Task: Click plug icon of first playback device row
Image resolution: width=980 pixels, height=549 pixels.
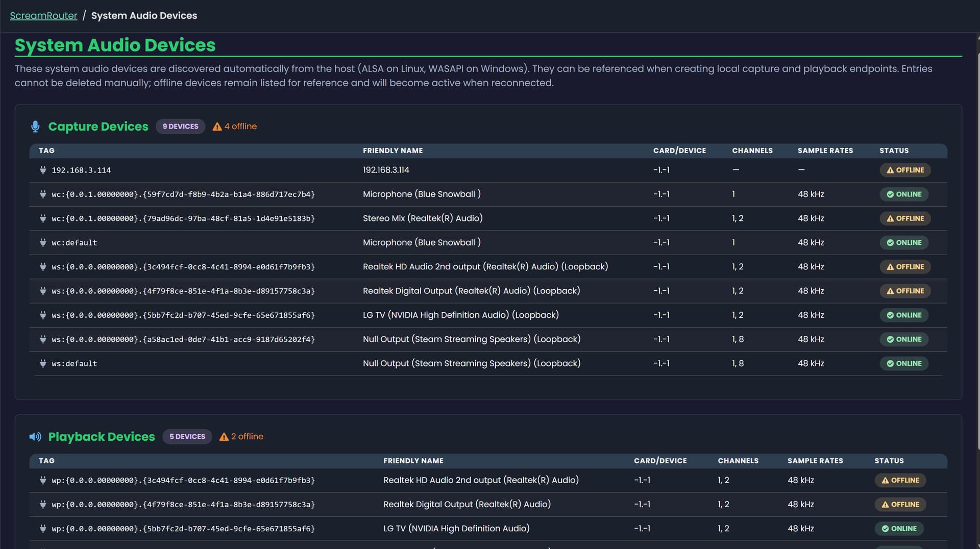Action: coord(43,480)
